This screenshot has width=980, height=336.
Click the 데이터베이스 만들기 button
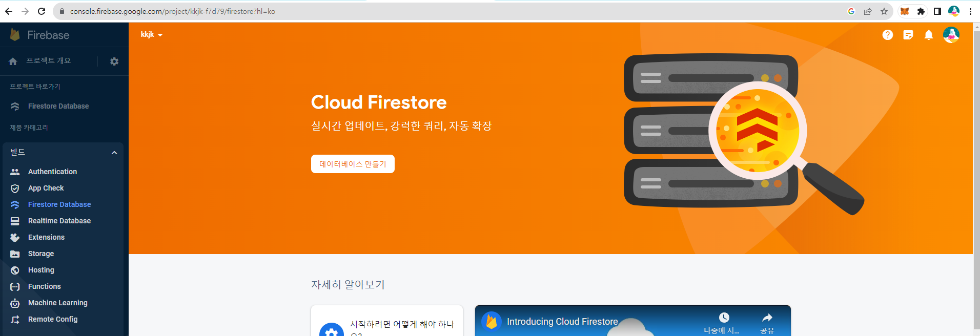click(x=353, y=164)
